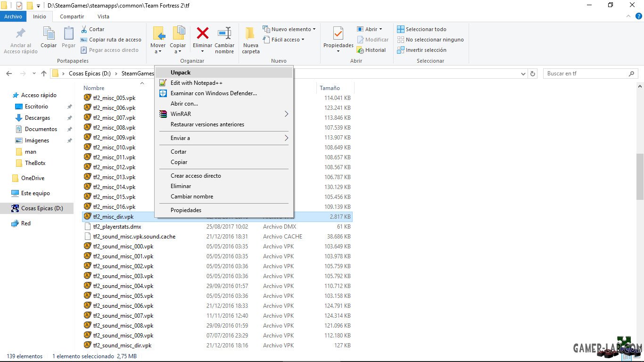Click Pegar acceso directo in ribbon

click(109, 50)
